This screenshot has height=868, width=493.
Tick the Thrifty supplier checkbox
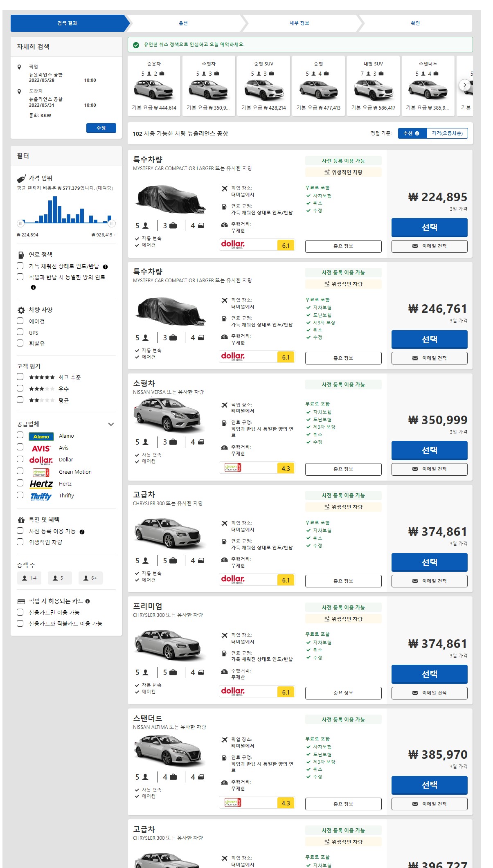20,495
